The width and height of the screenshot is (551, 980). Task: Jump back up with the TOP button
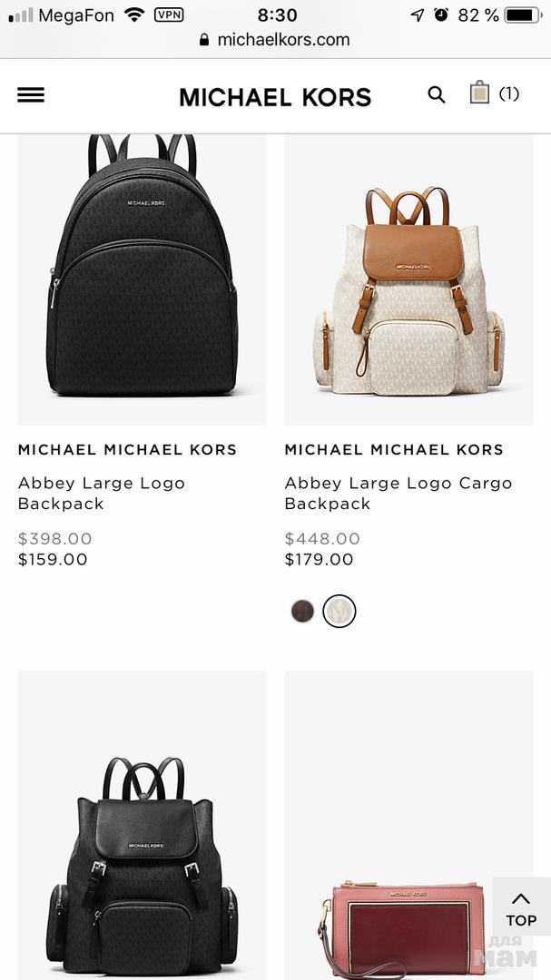point(521,908)
